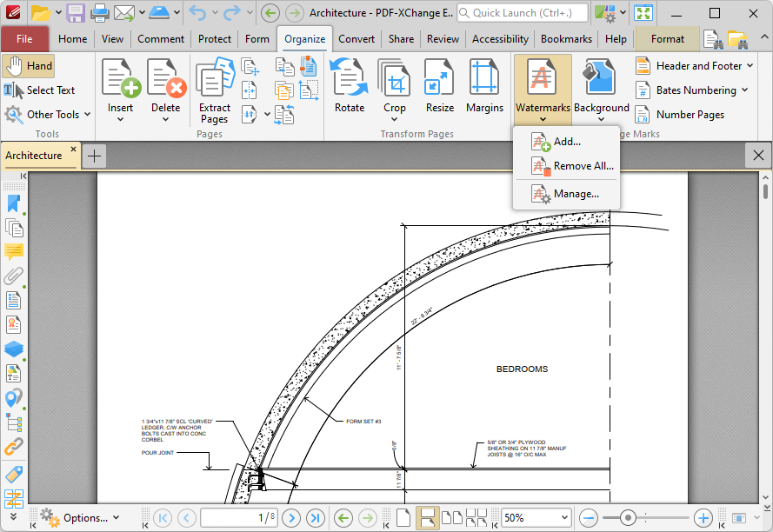Zoom in with the plus button
The height and width of the screenshot is (532, 773).
point(703,518)
